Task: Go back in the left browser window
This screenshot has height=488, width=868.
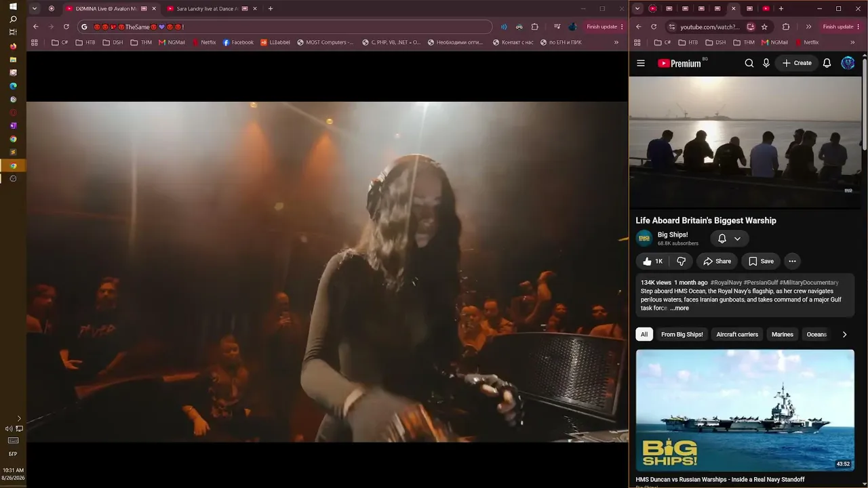Action: coord(36,26)
